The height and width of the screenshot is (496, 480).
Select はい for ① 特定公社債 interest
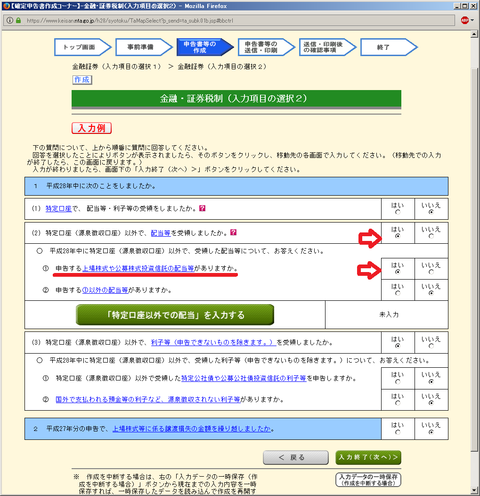tap(397, 382)
